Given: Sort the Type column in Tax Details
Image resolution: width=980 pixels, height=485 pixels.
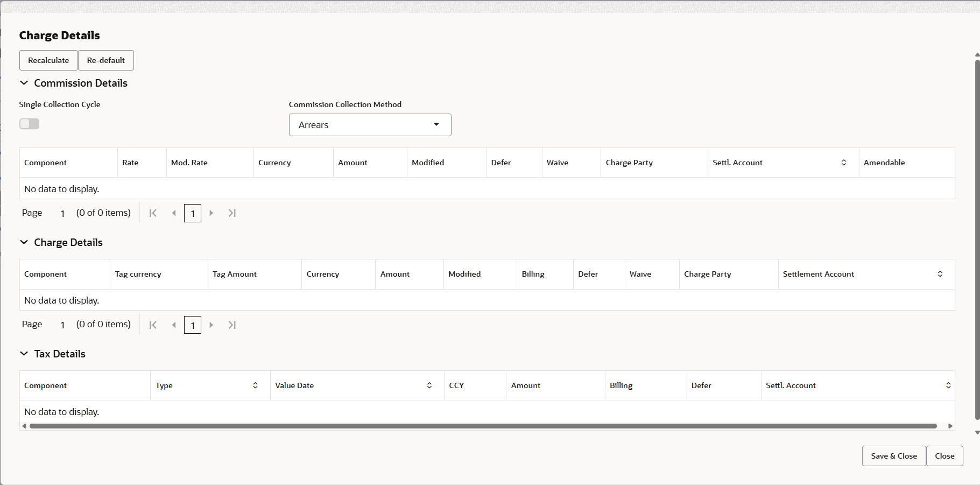Looking at the screenshot, I should click(x=255, y=385).
